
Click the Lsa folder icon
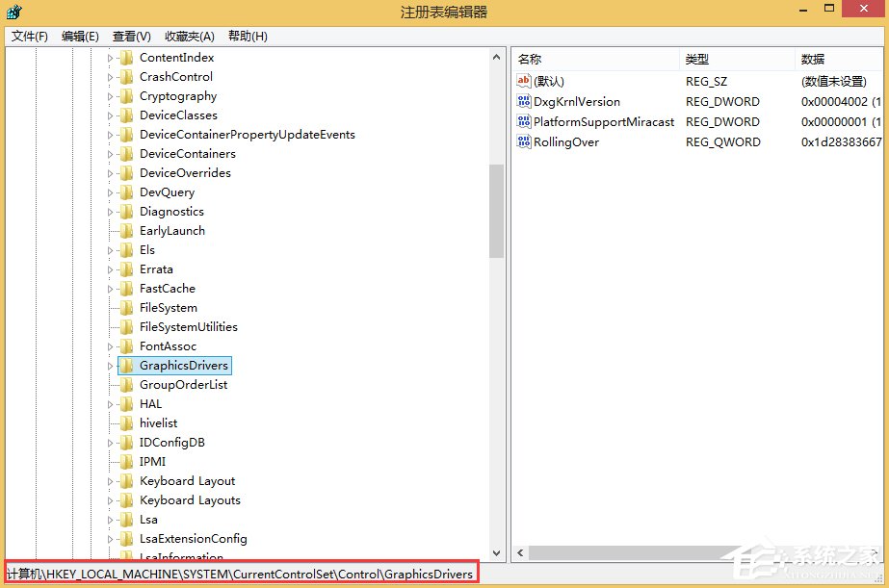[x=126, y=519]
